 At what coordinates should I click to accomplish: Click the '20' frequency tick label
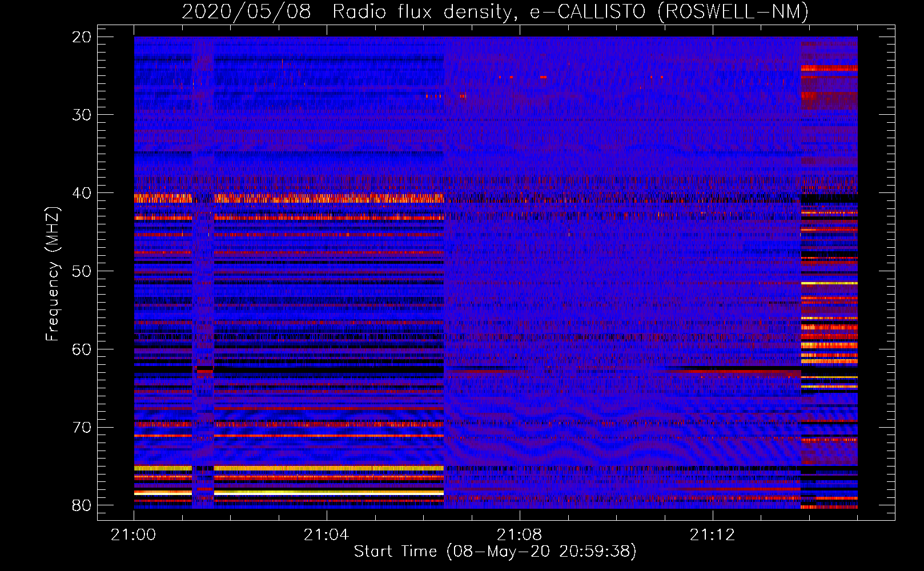click(82, 37)
